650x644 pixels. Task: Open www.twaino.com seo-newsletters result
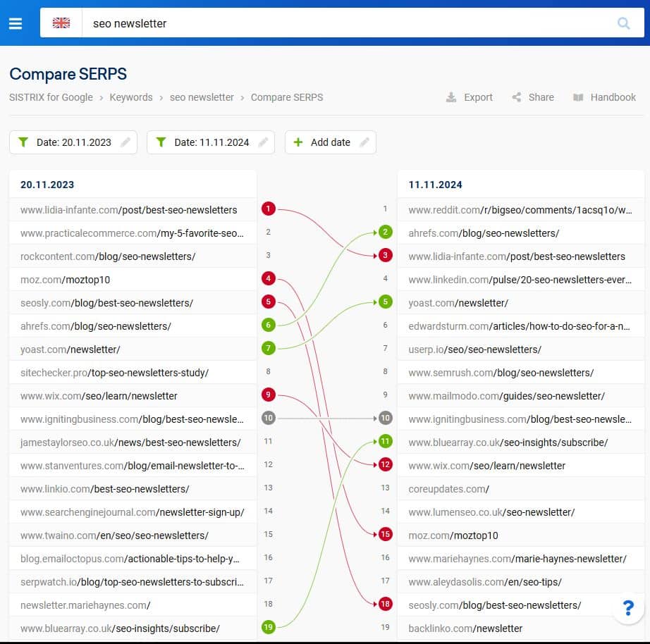coord(114,535)
